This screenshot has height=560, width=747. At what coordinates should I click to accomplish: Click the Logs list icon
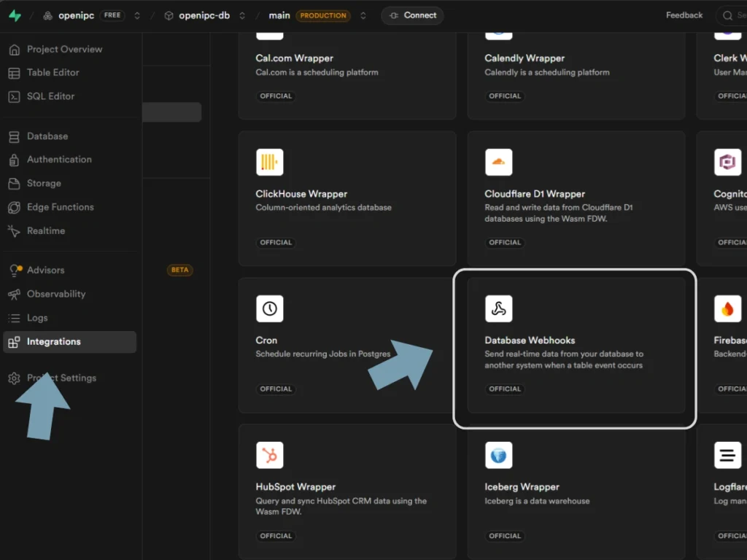tap(15, 318)
